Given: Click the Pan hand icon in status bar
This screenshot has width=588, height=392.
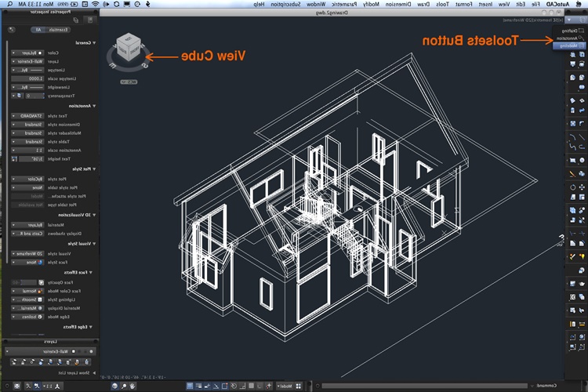Looking at the screenshot, I should (132, 386).
